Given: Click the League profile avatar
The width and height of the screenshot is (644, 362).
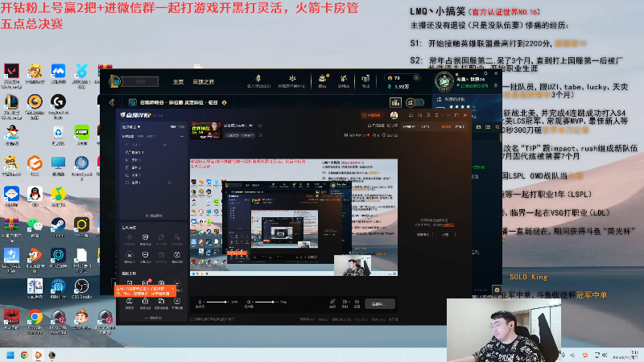Looking at the screenshot, I should click(x=444, y=82).
